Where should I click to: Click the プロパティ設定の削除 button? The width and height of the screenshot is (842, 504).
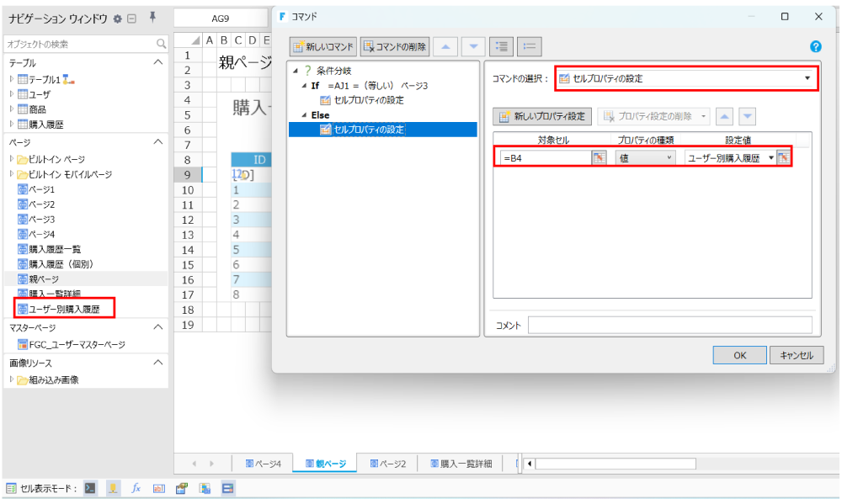coord(653,116)
